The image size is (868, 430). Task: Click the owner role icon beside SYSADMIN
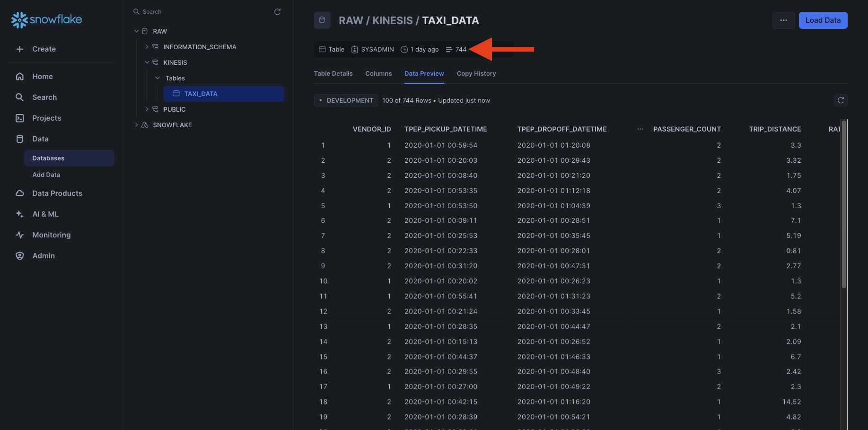[355, 49]
